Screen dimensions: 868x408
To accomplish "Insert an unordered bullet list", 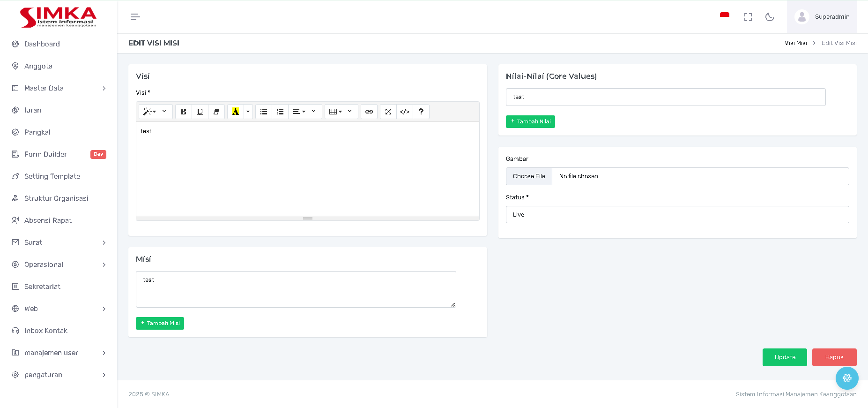I will pyautogui.click(x=264, y=112).
